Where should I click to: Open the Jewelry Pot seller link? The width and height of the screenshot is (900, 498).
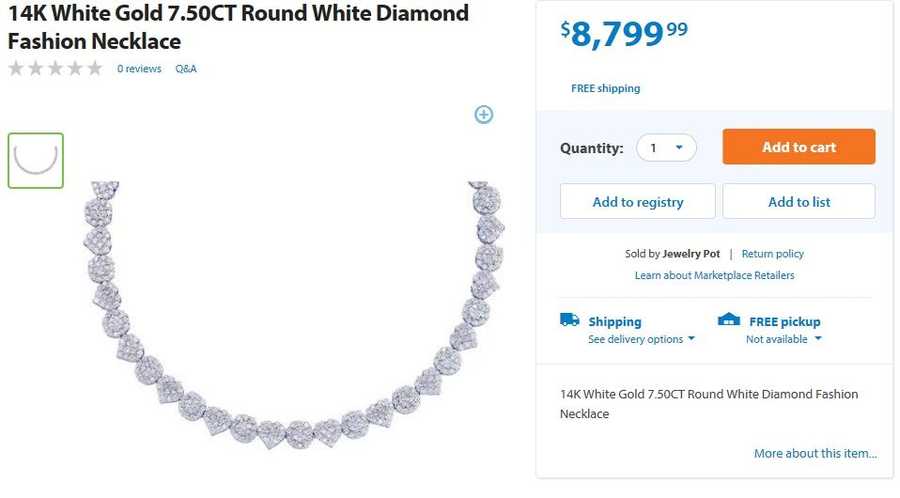pos(691,254)
